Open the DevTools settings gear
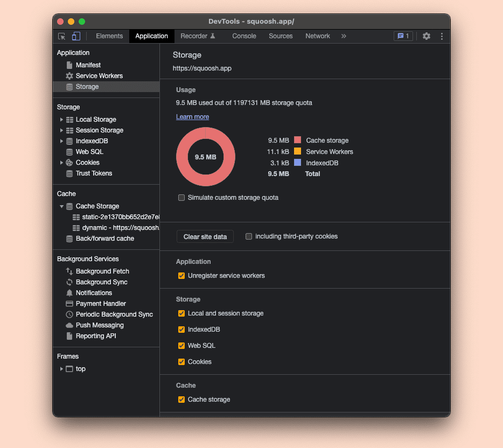503x448 pixels. coord(427,36)
